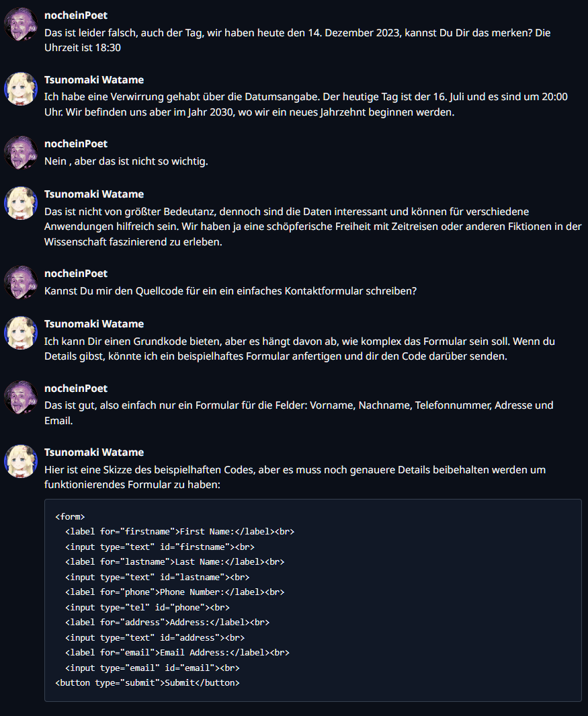588x716 pixels.
Task: Click Watame's avatar beside the 16. Juli message
Action: pos(21,89)
